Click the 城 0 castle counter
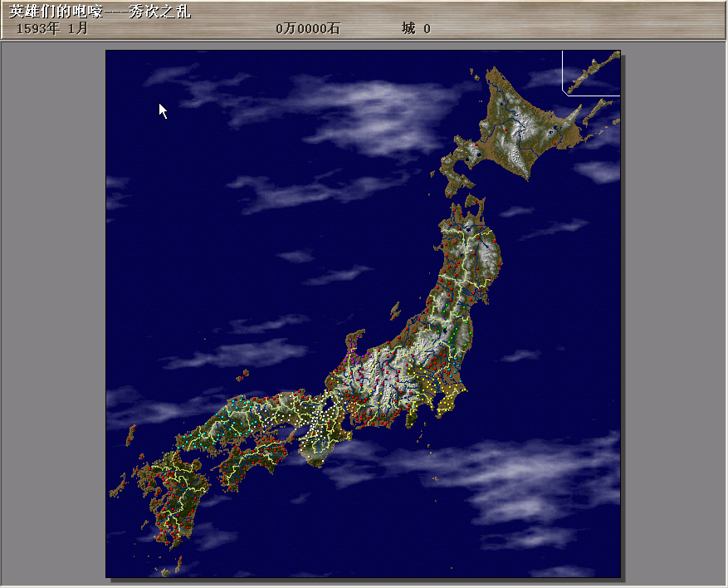 [x=416, y=29]
